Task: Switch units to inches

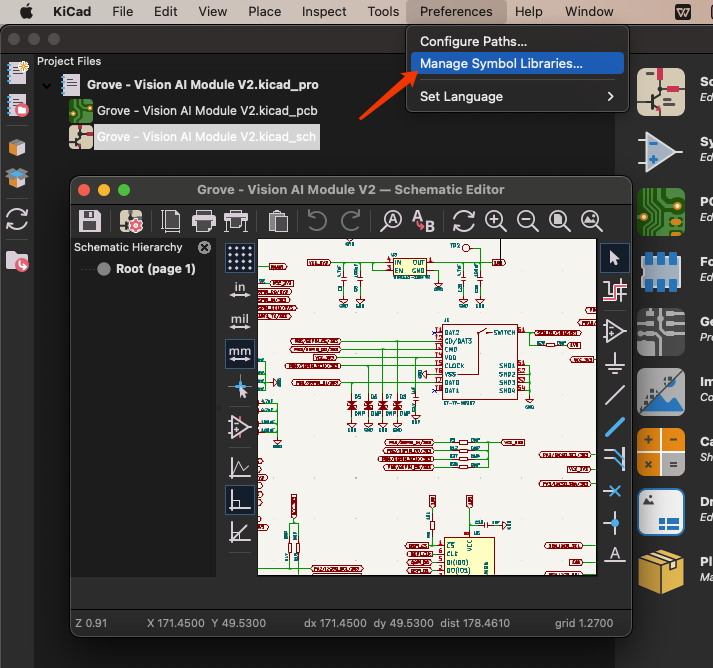Action: tap(240, 290)
